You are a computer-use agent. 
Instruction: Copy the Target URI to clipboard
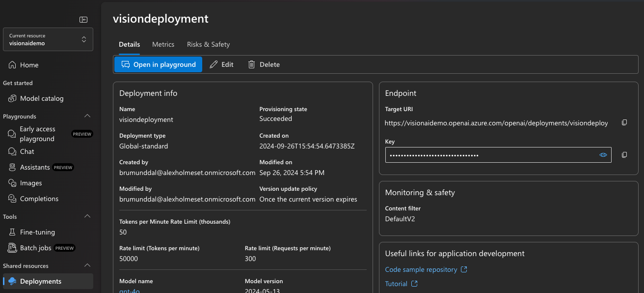pyautogui.click(x=624, y=122)
